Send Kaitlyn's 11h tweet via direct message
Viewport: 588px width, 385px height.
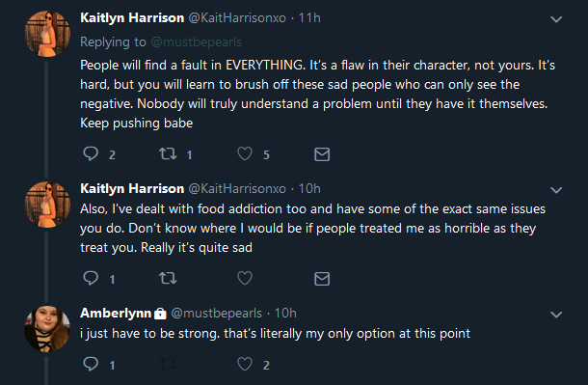tap(322, 154)
